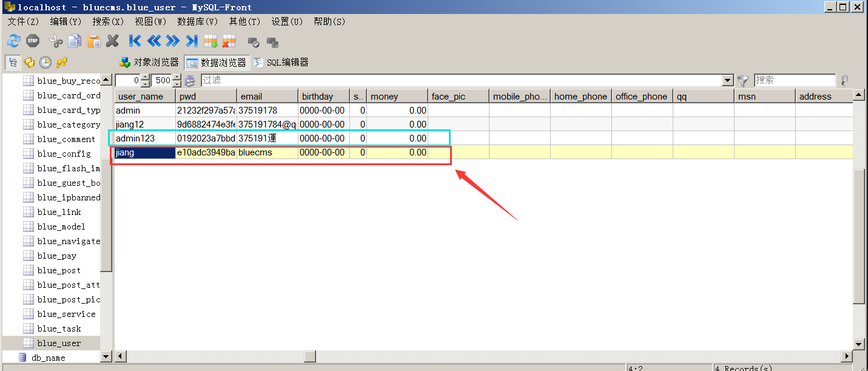Click the STOP icon in the toolbar
The image size is (868, 371).
(33, 41)
